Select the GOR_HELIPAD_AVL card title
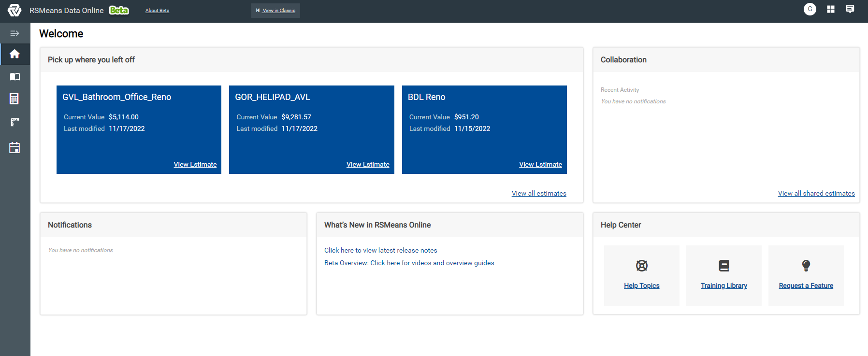 [273, 97]
